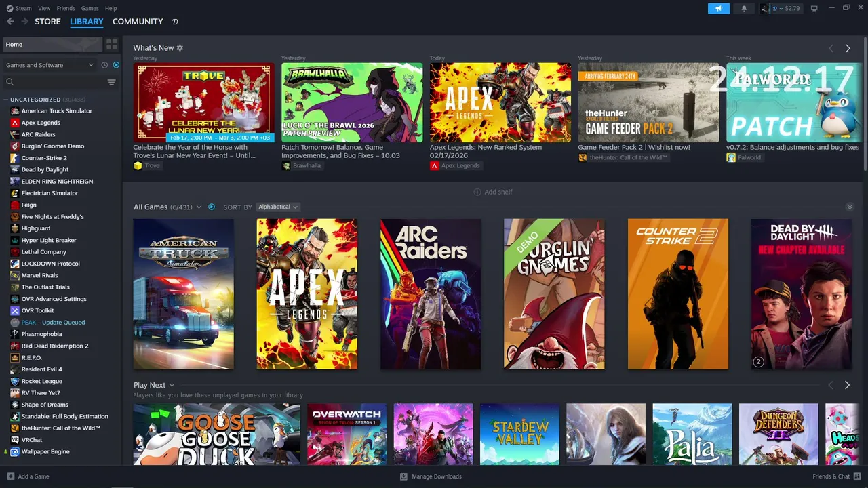
Task: Click the main content vertical scrollbar
Action: tap(865, 105)
